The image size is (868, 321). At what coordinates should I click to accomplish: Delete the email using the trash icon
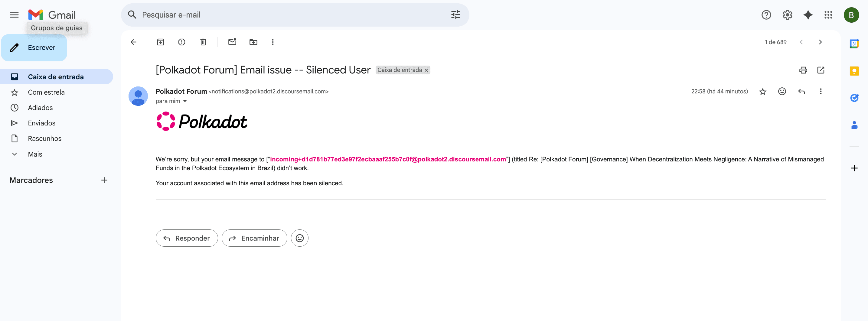(203, 42)
